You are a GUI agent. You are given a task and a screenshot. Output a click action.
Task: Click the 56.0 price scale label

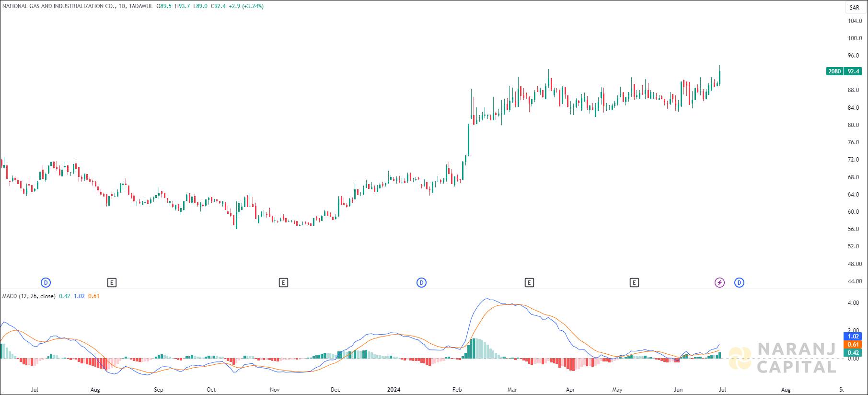pyautogui.click(x=853, y=229)
